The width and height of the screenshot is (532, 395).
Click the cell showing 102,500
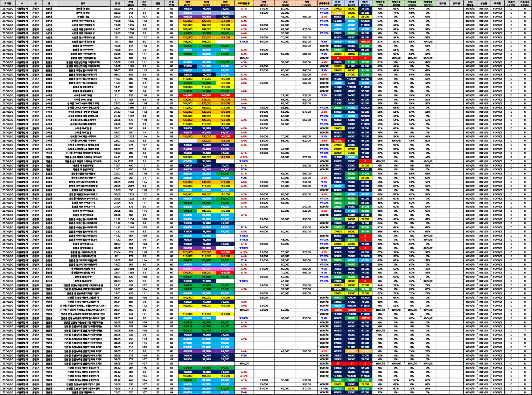pyautogui.click(x=207, y=108)
